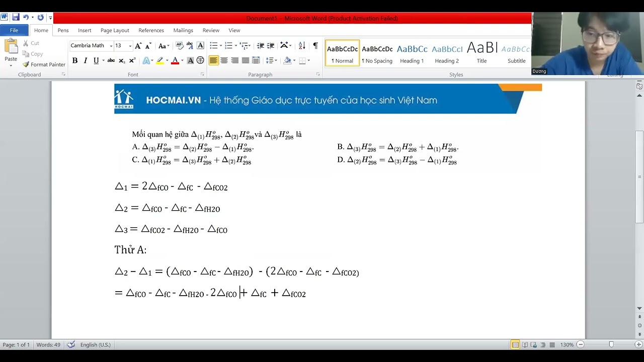
Task: Open multilevel list dropdown
Action: click(x=249, y=46)
